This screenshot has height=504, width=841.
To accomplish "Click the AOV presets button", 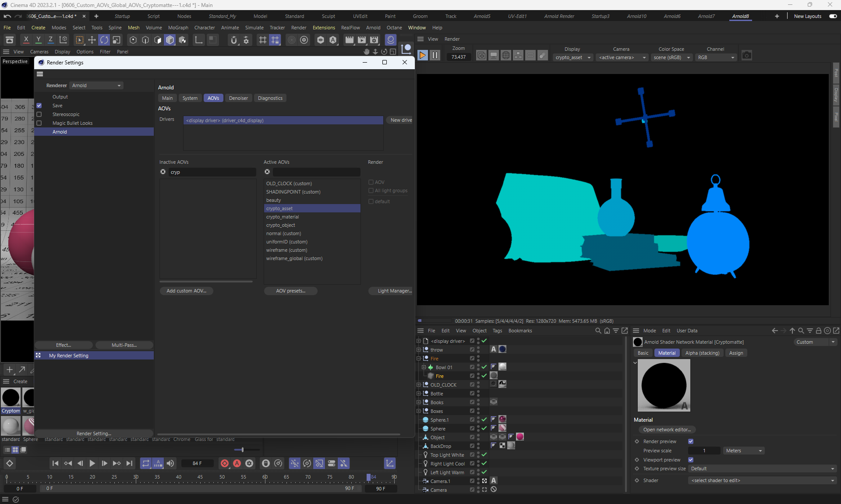I will click(x=290, y=291).
